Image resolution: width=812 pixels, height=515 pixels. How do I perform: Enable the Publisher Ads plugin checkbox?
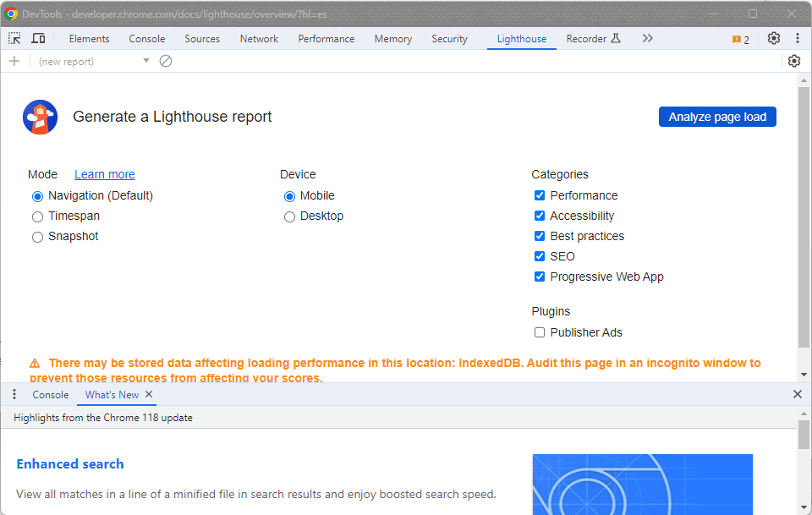pyautogui.click(x=540, y=332)
